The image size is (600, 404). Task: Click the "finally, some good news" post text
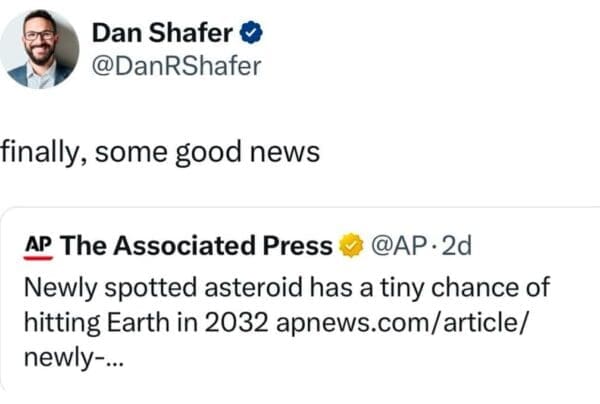160,152
